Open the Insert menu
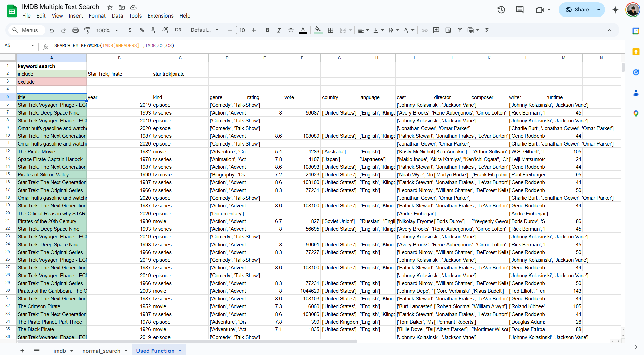The height and width of the screenshot is (355, 644). point(76,16)
